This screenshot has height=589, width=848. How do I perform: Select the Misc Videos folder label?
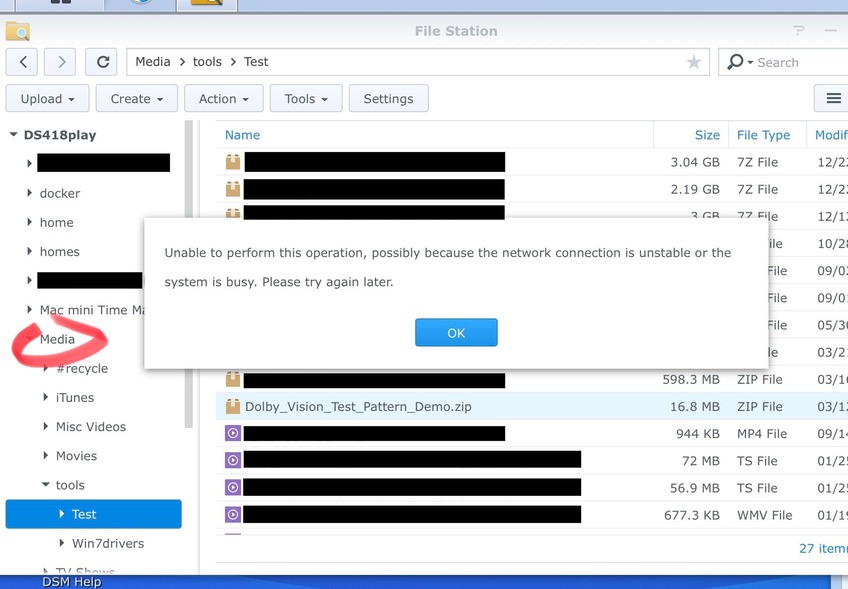click(91, 427)
